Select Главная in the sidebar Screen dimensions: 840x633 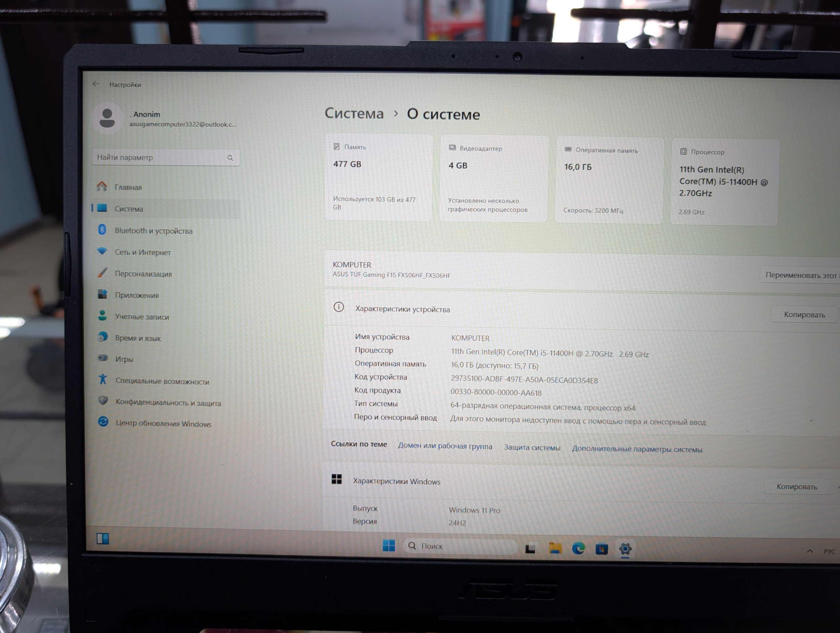pyautogui.click(x=128, y=187)
